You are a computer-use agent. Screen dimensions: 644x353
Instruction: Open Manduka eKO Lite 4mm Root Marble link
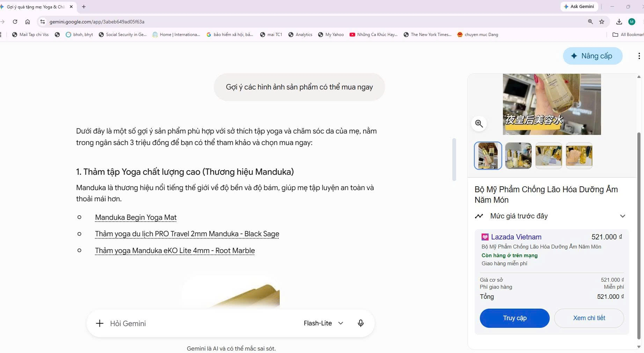[175, 251]
